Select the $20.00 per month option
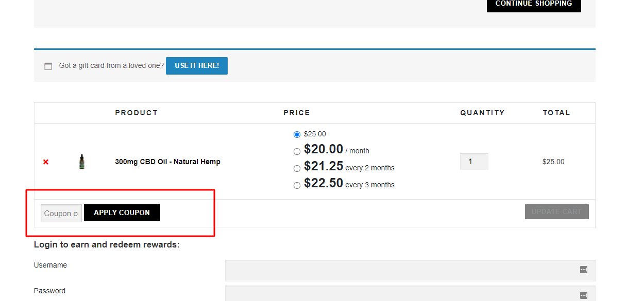The height and width of the screenshot is (301, 644). [x=297, y=151]
